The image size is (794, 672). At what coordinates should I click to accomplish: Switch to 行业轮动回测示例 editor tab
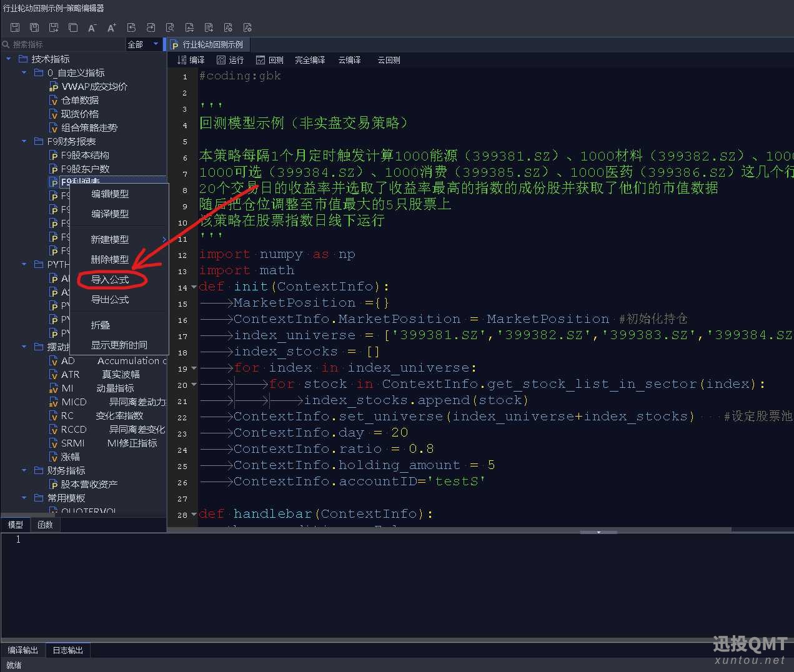pos(207,44)
